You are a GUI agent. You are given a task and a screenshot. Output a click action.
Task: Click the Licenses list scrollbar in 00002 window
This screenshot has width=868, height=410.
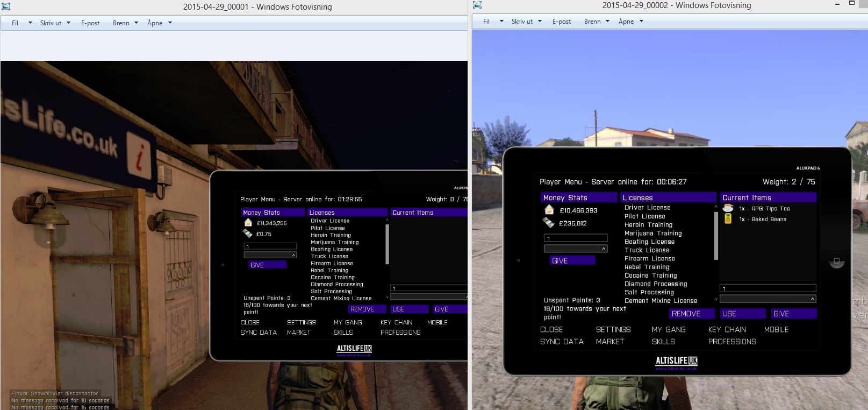coord(715,236)
